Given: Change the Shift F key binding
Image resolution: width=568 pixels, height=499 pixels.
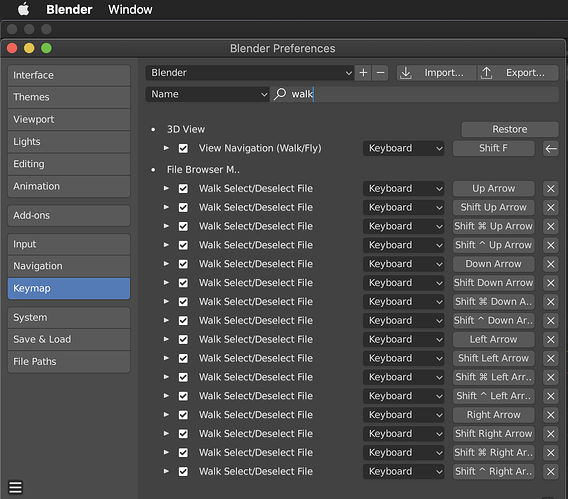Looking at the screenshot, I should pyautogui.click(x=493, y=148).
